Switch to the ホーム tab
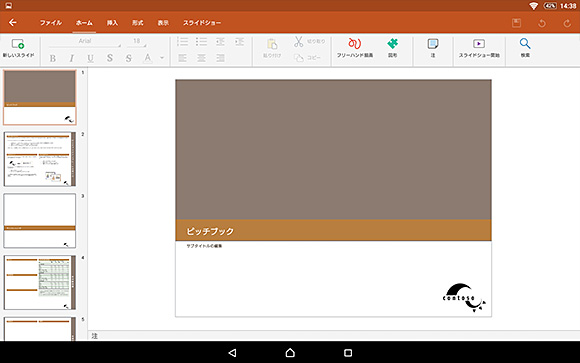580x363 pixels. point(84,23)
